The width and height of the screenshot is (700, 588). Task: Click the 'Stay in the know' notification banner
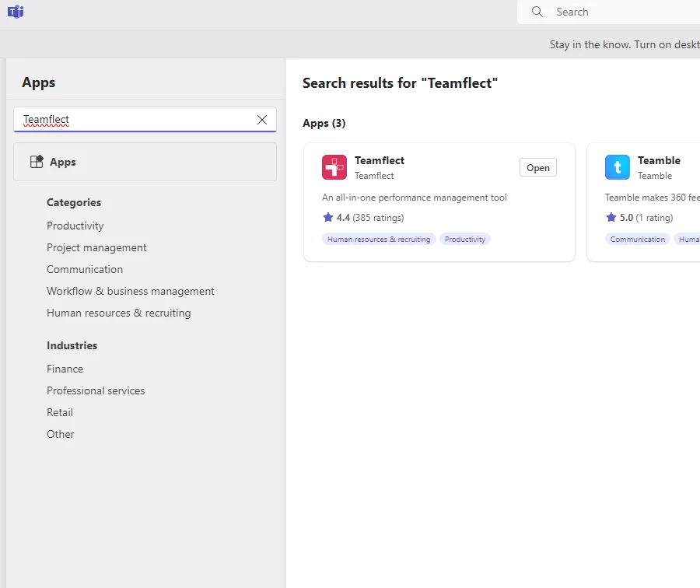tap(625, 44)
